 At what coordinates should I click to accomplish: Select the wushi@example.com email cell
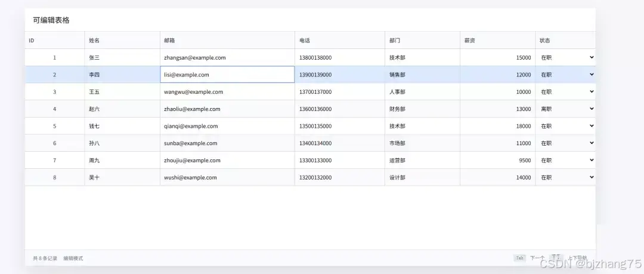tap(228, 177)
